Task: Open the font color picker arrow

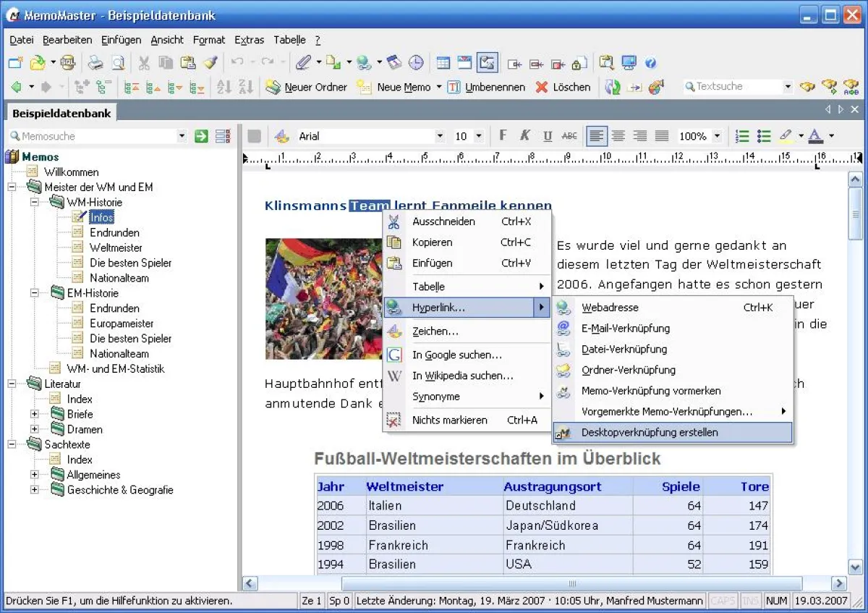Action: (x=830, y=135)
